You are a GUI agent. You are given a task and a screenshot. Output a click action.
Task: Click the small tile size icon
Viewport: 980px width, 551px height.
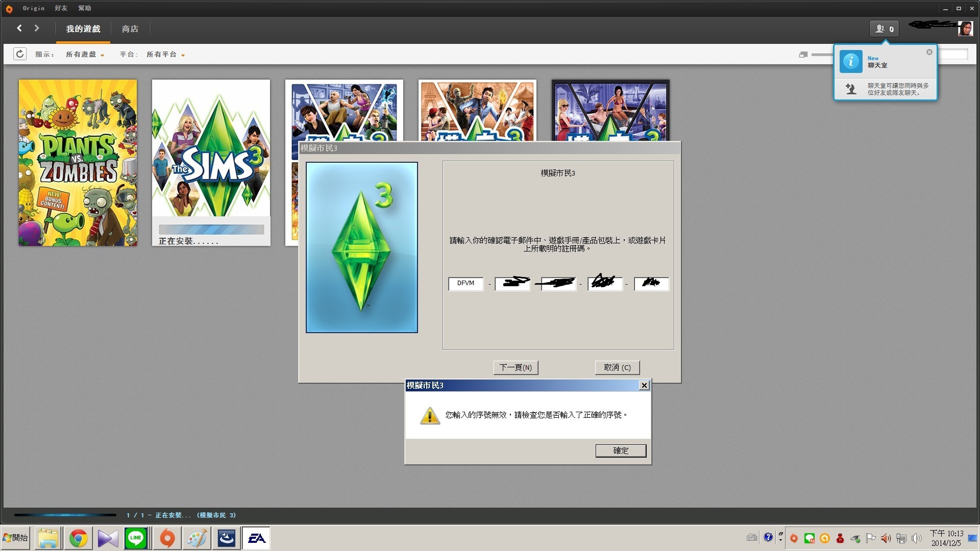tap(803, 55)
